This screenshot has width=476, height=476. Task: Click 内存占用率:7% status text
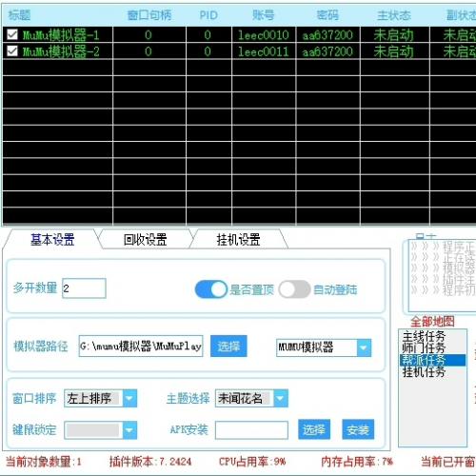pyautogui.click(x=357, y=462)
